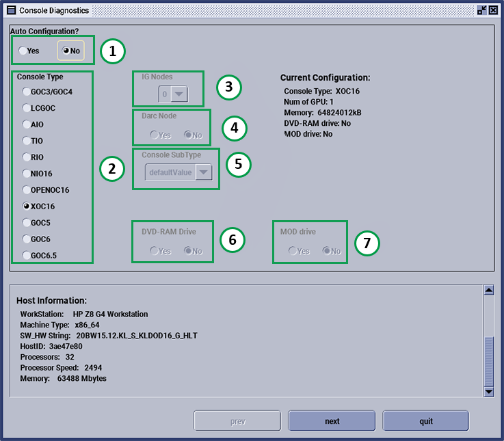Open the IG Nodes dropdown

tap(179, 94)
